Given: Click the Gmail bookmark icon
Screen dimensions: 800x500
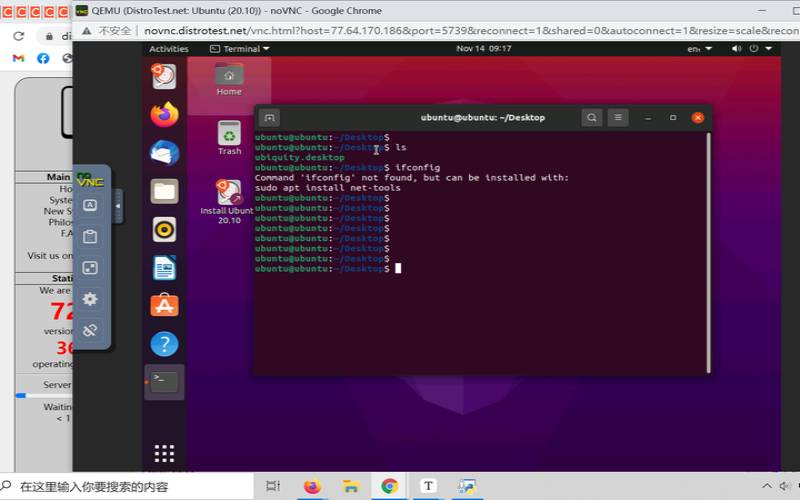Looking at the screenshot, I should click(18, 58).
